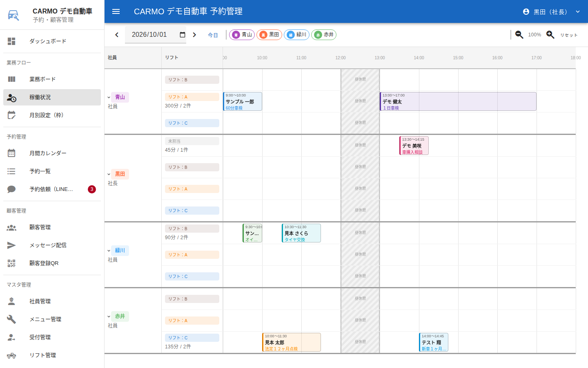Click the zoom out magnifier icon
Viewport: 588px width, 368px height.
click(519, 35)
